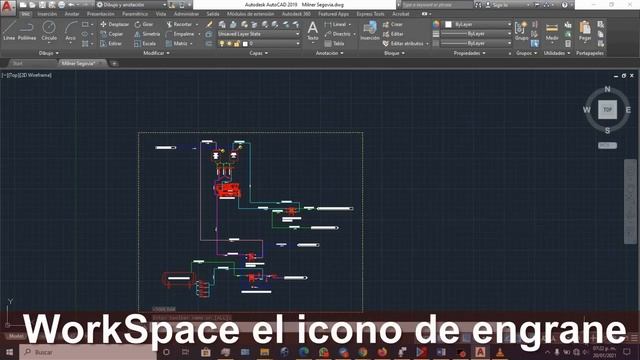The height and width of the screenshot is (360, 640).
Task: Expand the Propiedades panel
Action: tap(469, 53)
